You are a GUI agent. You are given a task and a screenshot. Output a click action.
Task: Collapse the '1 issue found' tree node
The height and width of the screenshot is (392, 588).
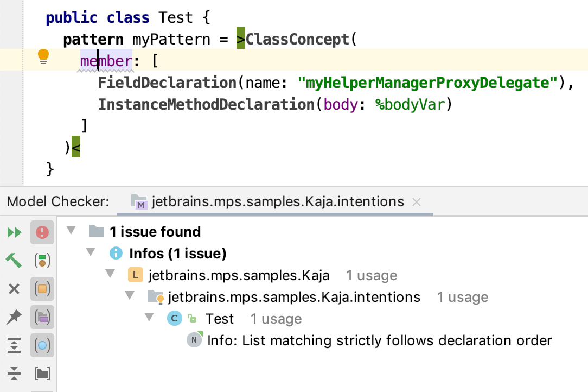[x=71, y=231]
